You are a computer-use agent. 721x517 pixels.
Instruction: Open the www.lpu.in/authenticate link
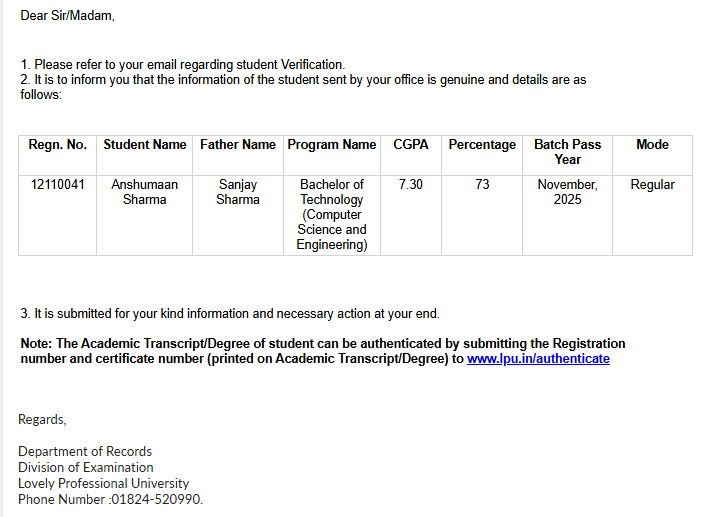point(538,358)
